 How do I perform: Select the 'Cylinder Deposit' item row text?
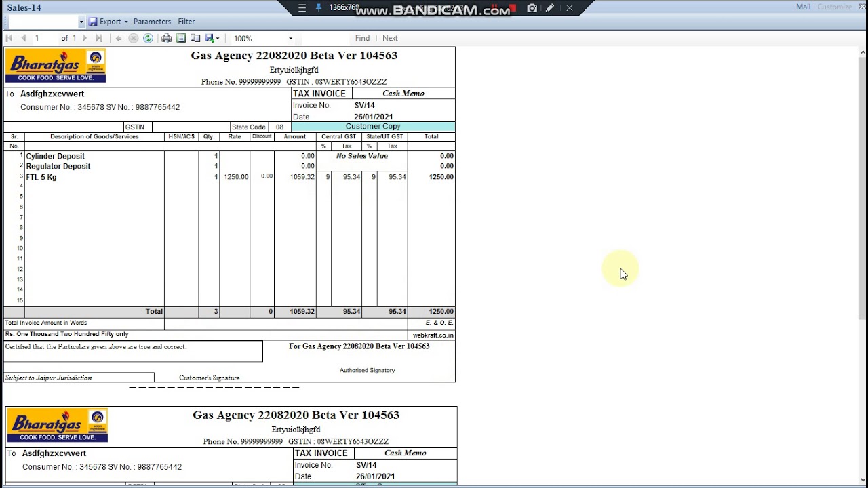[x=56, y=156]
